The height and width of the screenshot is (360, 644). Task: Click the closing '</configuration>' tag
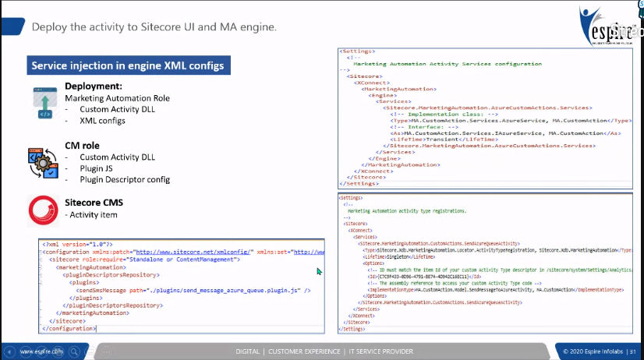tap(69, 328)
